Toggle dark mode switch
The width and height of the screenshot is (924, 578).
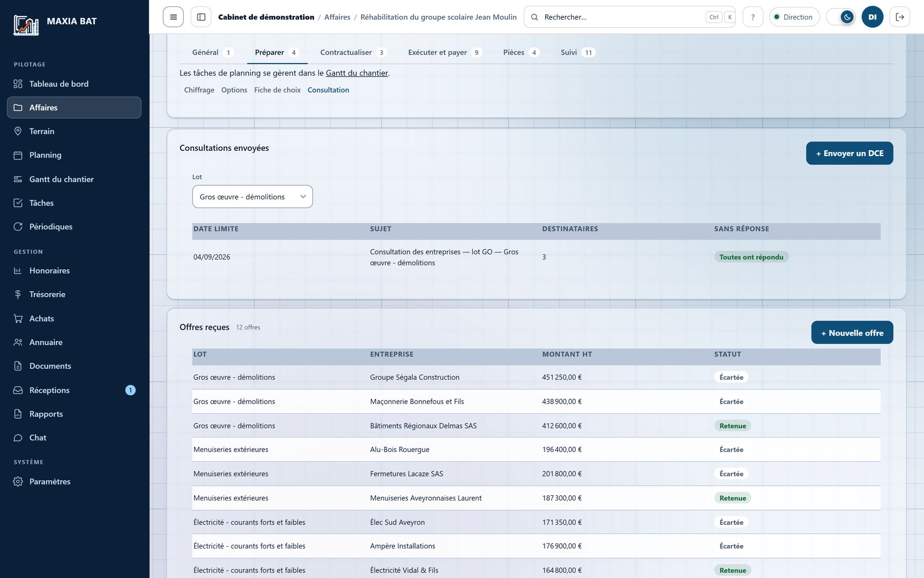(841, 17)
